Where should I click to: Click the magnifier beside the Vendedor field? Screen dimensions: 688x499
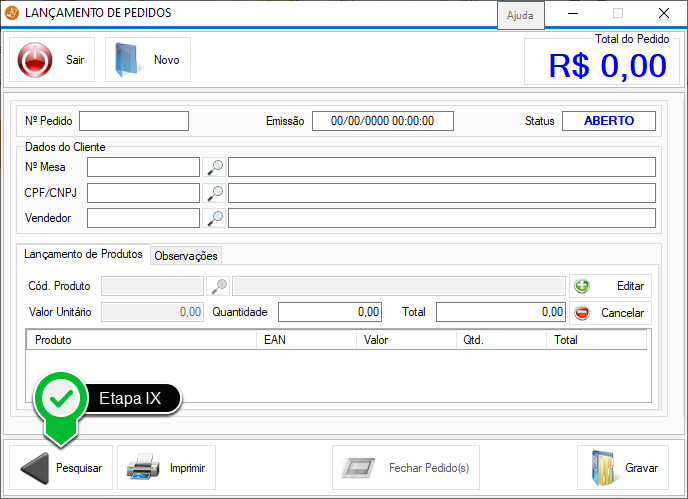(215, 218)
